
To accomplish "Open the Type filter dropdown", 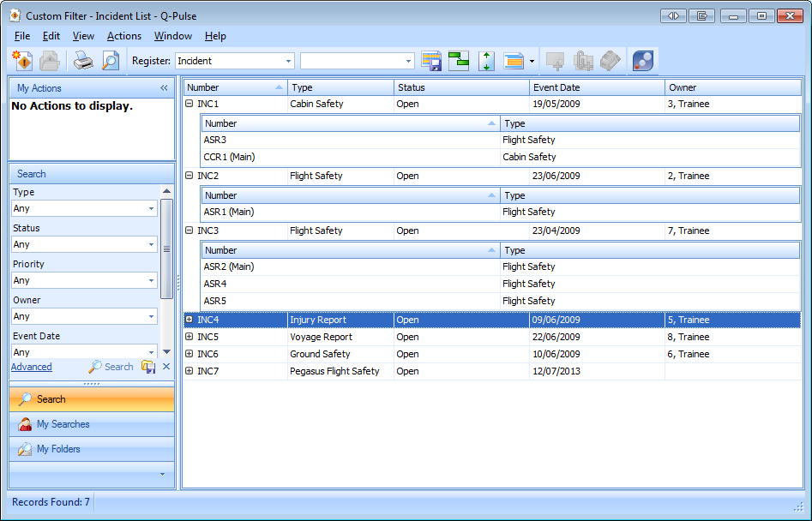I will [x=151, y=208].
